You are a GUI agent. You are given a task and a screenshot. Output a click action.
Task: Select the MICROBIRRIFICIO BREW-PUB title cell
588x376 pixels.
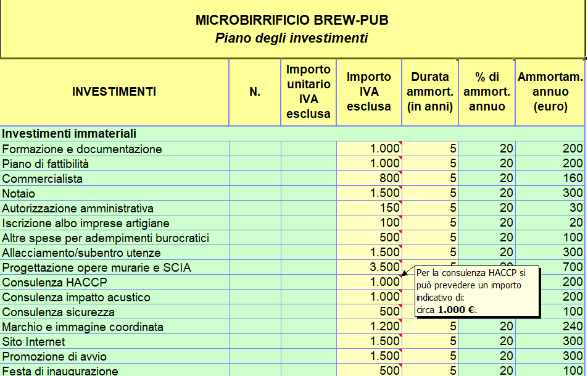(292, 29)
